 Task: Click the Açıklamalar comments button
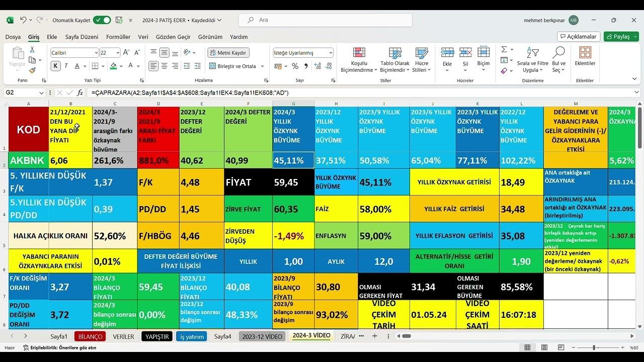pyautogui.click(x=579, y=36)
